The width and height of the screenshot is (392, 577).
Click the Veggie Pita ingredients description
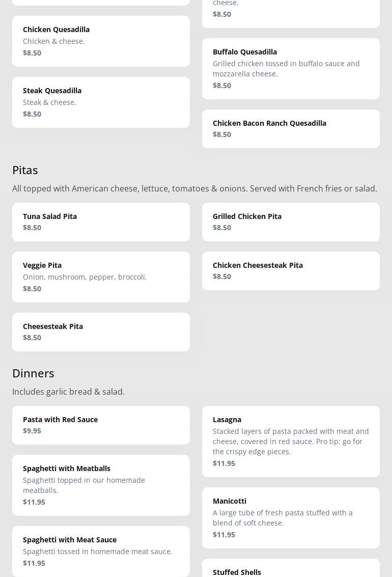coord(85,277)
